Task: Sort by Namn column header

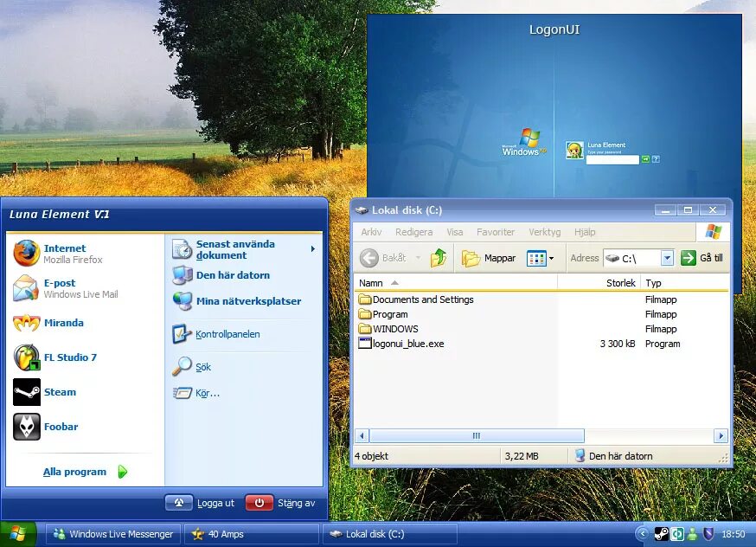Action: pyautogui.click(x=456, y=283)
